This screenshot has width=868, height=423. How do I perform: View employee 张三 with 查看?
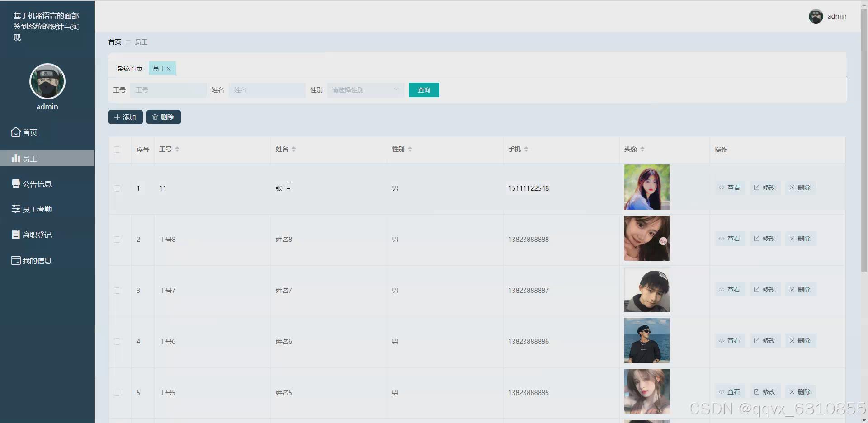coord(730,188)
